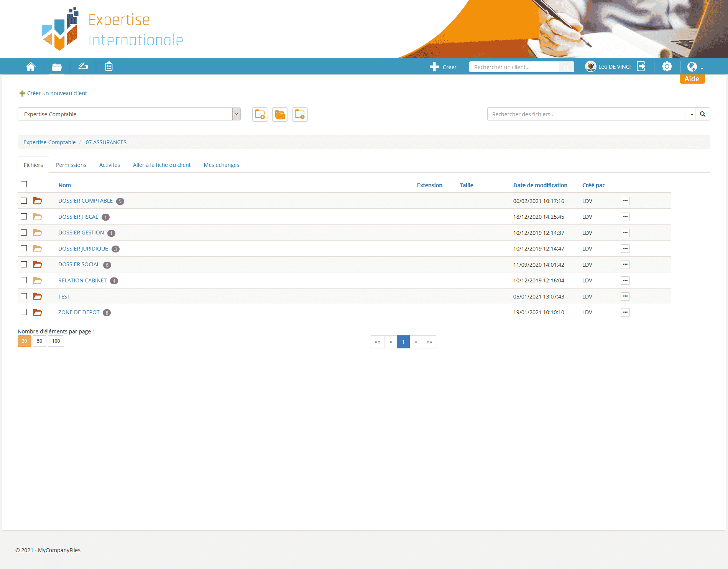The height and width of the screenshot is (569, 728).
Task: Click Leo DE VINCI avatar picture
Action: coord(590,66)
